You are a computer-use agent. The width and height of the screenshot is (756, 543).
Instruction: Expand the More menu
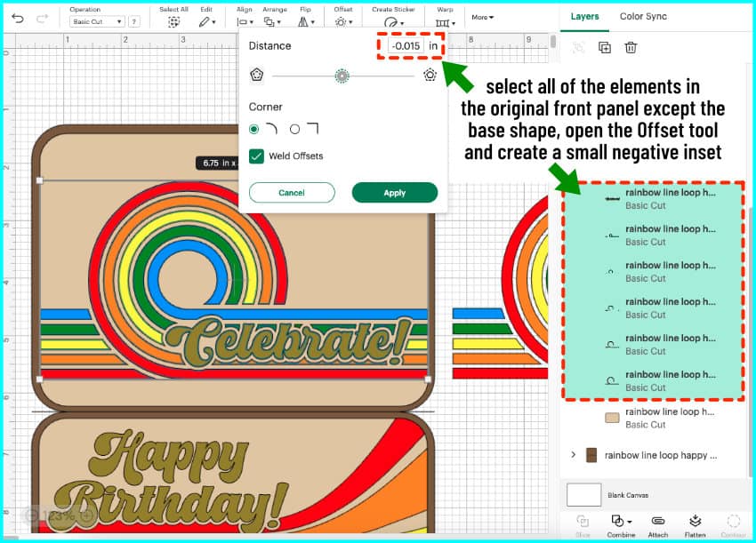tap(483, 18)
